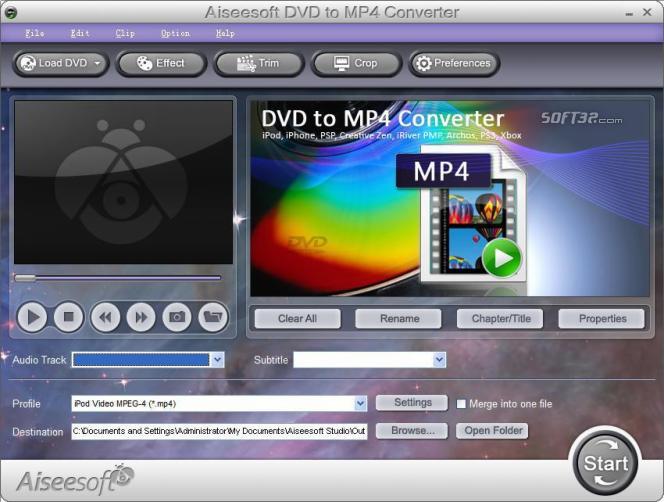Stop preview playback
The image size is (664, 502).
pos(69,316)
